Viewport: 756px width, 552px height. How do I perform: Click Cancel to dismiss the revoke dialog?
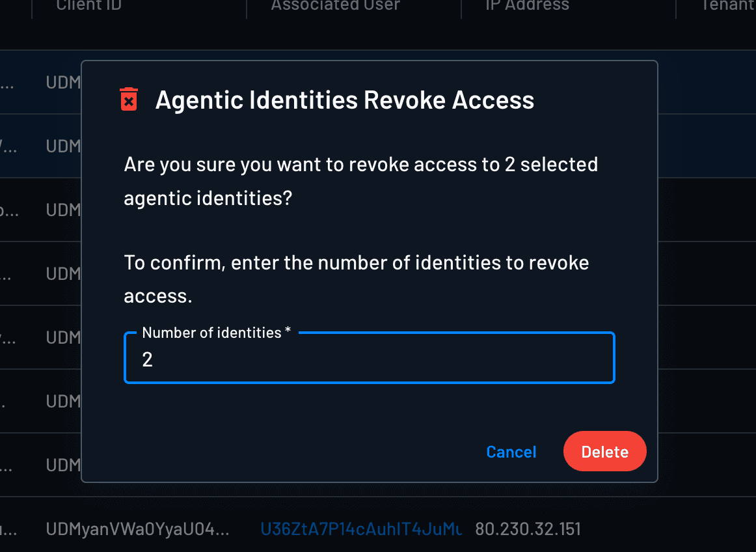[x=511, y=451]
